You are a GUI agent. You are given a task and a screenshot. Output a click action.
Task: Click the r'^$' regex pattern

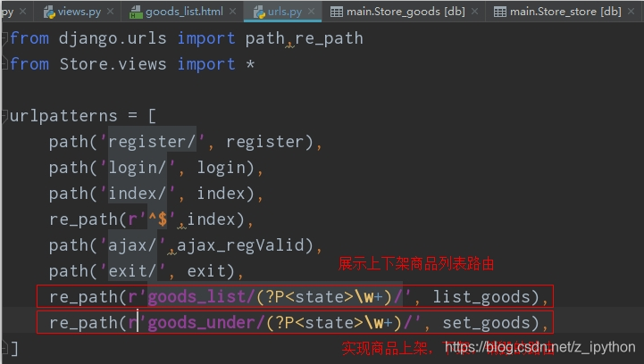point(152,219)
